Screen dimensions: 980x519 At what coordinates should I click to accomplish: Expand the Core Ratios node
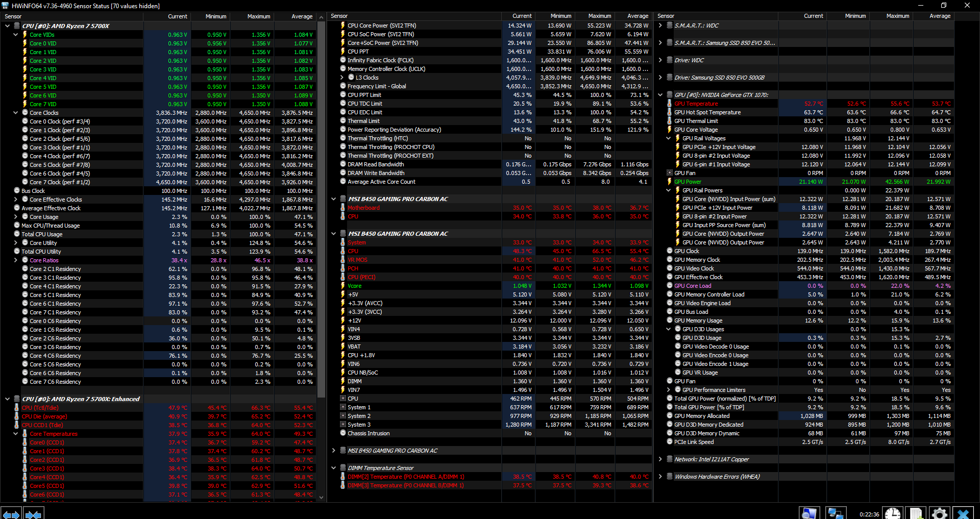tap(16, 260)
